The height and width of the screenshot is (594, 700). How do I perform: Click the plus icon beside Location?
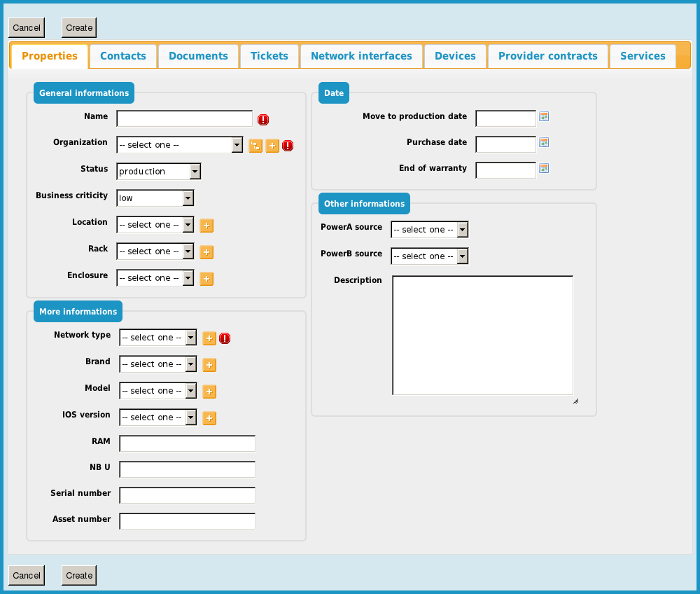pos(206,226)
